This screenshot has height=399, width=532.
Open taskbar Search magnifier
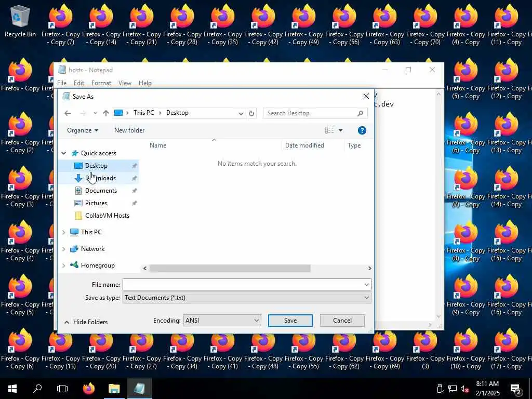(37, 389)
